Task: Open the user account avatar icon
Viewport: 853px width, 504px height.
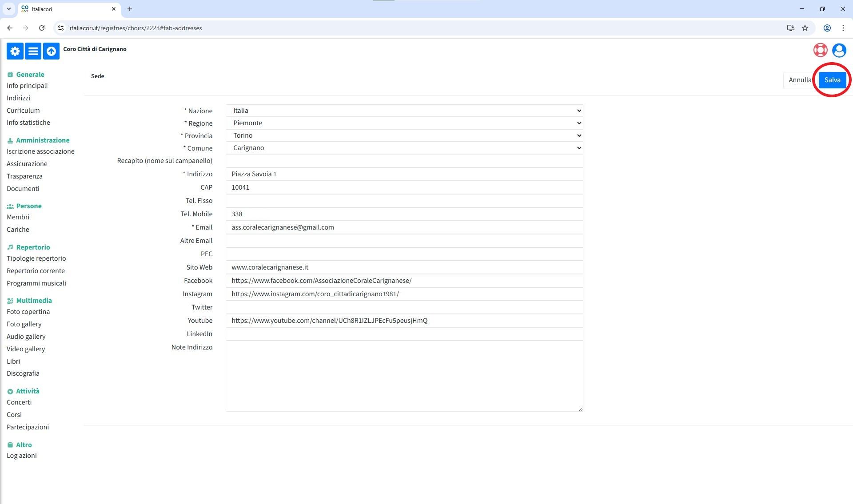Action: 839,50
